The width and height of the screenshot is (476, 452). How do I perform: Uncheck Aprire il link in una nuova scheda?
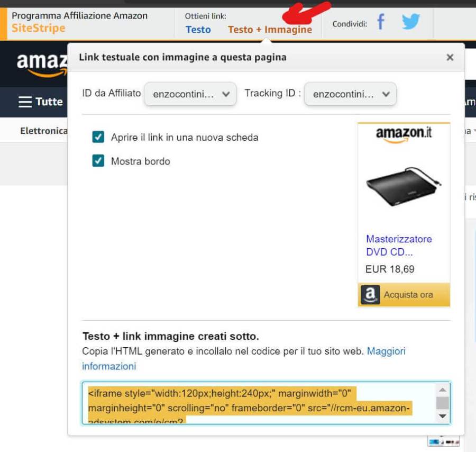pyautogui.click(x=98, y=137)
